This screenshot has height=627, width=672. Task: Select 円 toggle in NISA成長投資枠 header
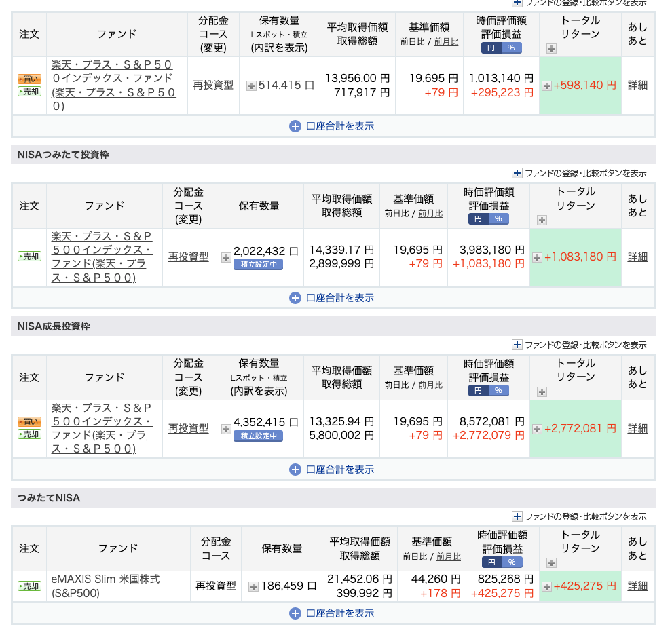click(x=479, y=390)
